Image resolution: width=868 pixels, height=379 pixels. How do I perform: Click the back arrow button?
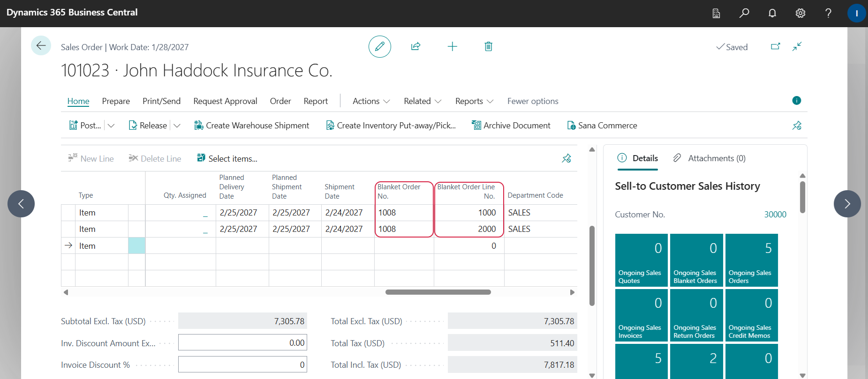point(41,45)
